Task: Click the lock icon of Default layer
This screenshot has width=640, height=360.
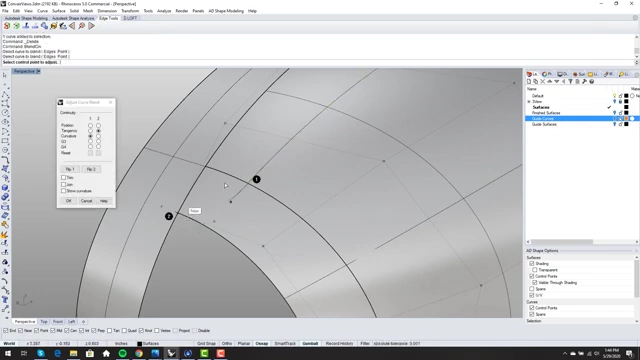Action: (x=620, y=96)
